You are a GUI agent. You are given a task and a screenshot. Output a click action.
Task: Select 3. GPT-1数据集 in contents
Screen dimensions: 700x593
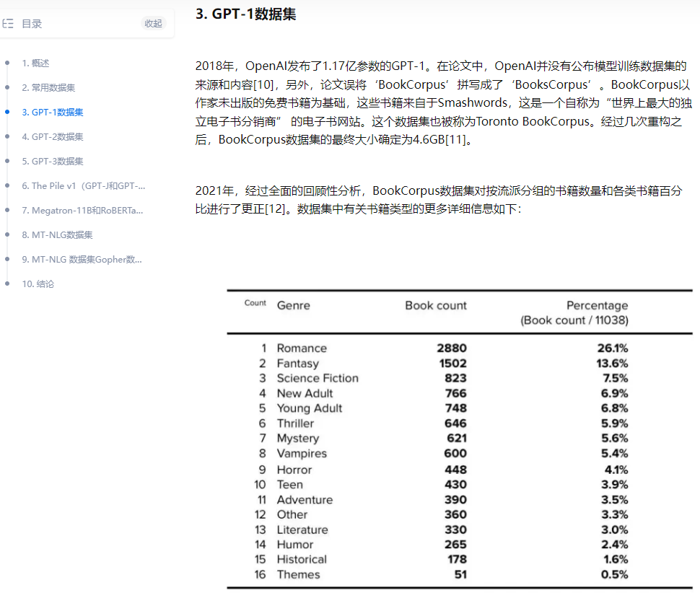(x=53, y=112)
